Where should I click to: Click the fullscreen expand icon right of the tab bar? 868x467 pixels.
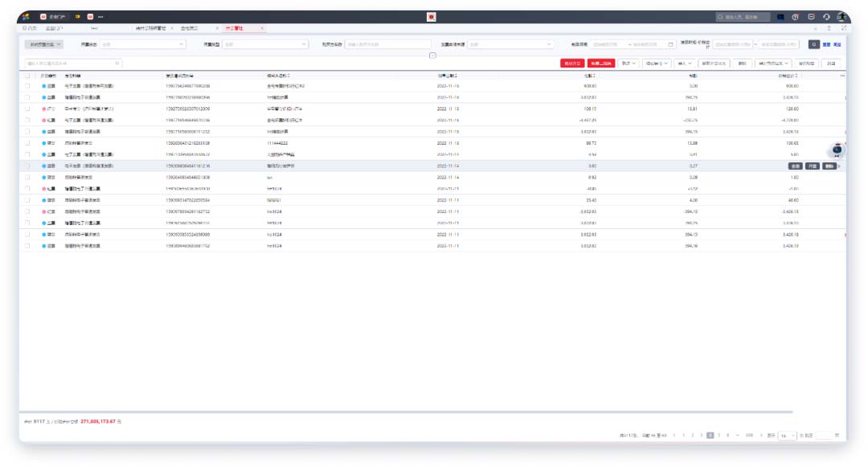coord(844,28)
